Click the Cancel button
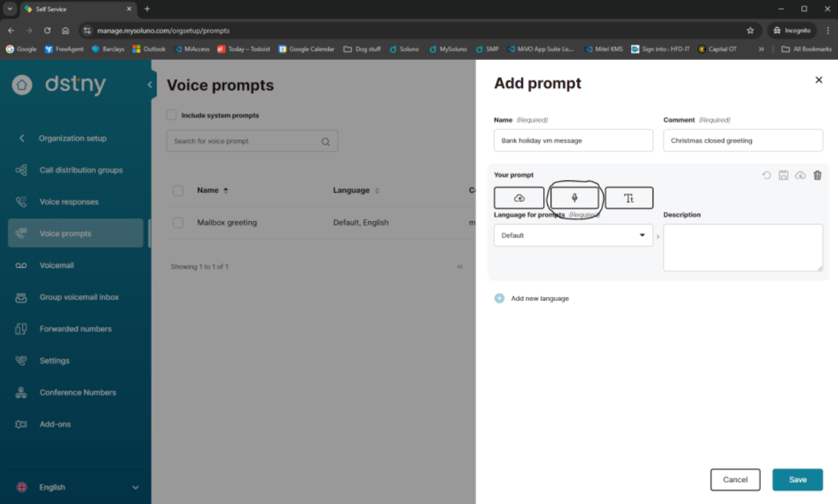Viewport: 838px width, 504px height. click(735, 480)
